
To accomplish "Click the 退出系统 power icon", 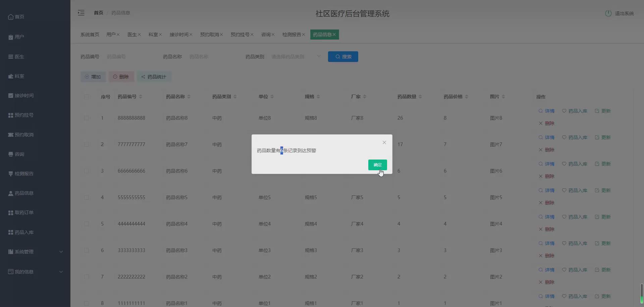I will [x=609, y=13].
